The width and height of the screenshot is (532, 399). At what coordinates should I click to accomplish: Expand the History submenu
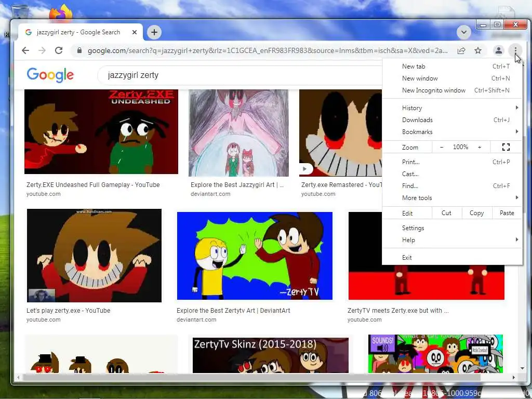[452, 108]
